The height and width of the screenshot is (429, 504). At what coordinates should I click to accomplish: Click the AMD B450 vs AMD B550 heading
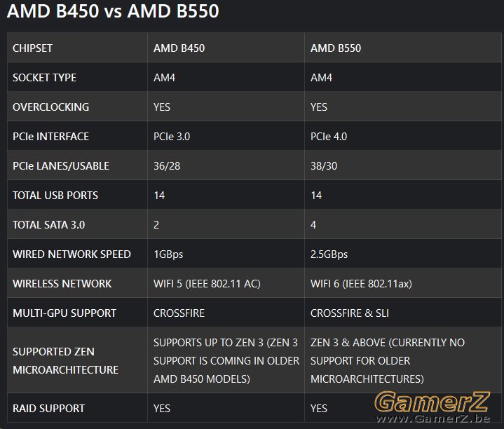(113, 11)
